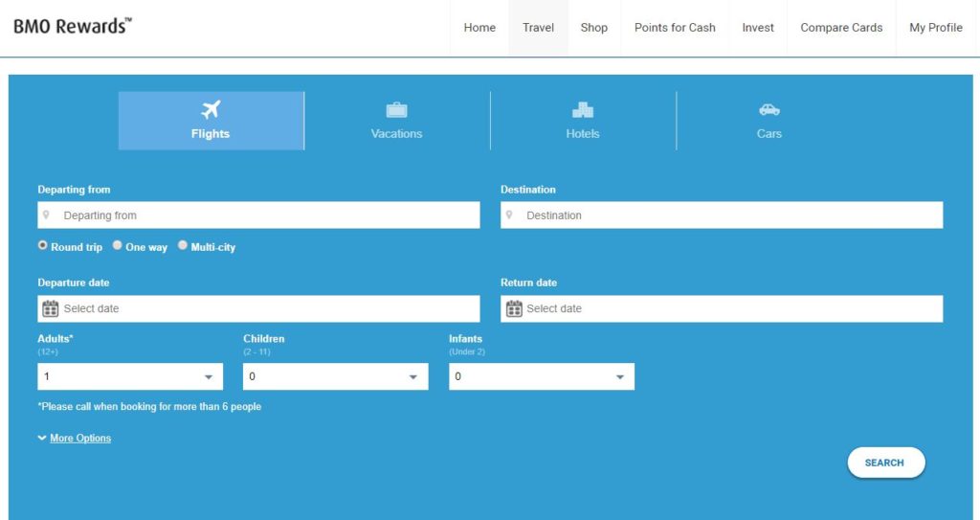Open the Infants count dropdown
980x520 pixels.
pos(541,376)
